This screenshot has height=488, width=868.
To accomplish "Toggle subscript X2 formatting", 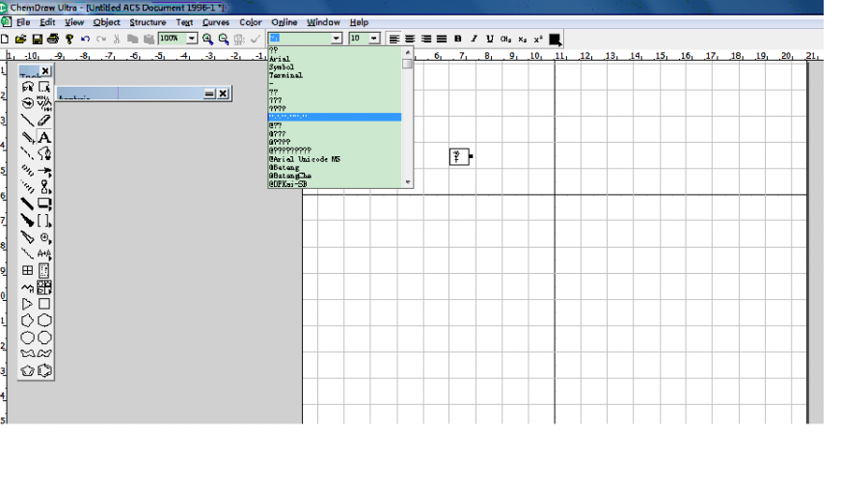I will pos(522,39).
